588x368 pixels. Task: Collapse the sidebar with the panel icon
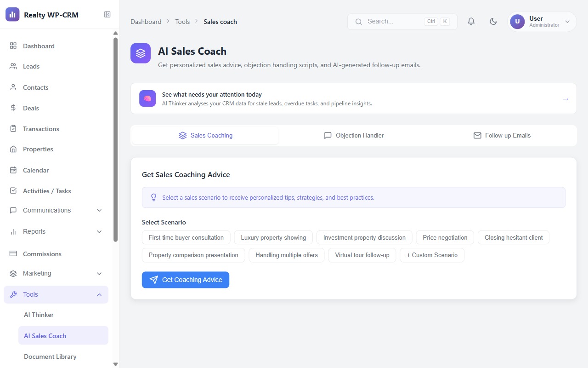pos(107,15)
